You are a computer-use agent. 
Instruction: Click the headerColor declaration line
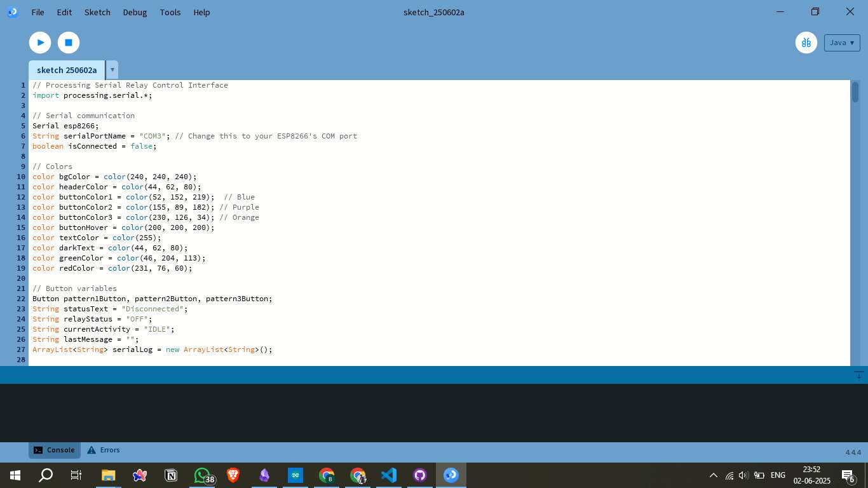(116, 187)
